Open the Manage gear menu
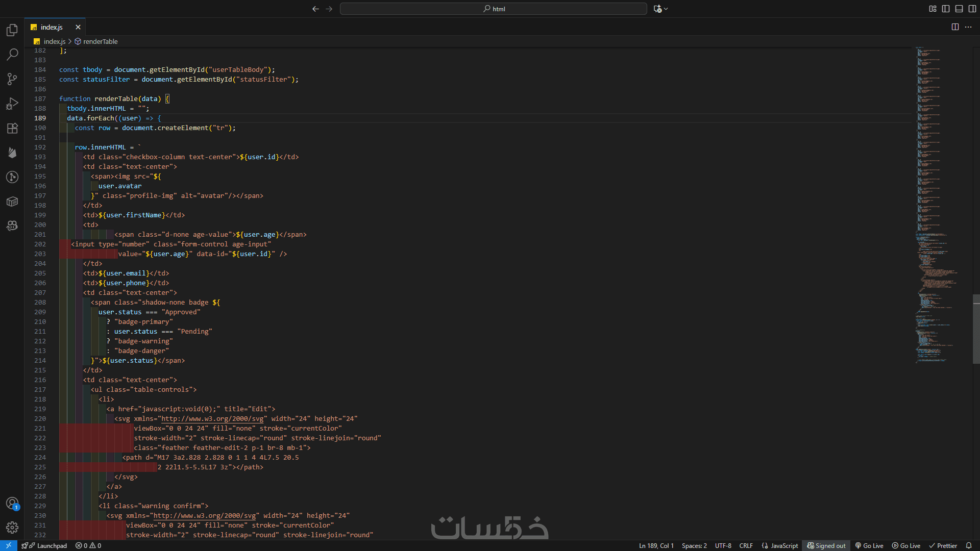980x551 pixels. pyautogui.click(x=12, y=528)
